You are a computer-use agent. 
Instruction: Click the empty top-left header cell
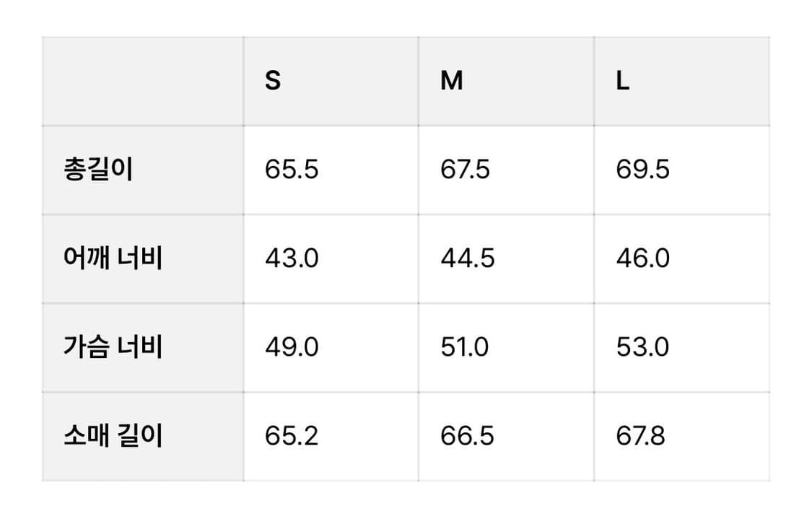(x=142, y=82)
